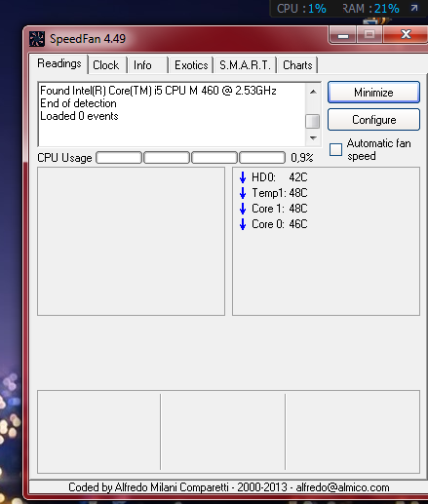Click the log scroll up arrow
Image resolution: width=428 pixels, height=504 pixels.
[x=313, y=92]
